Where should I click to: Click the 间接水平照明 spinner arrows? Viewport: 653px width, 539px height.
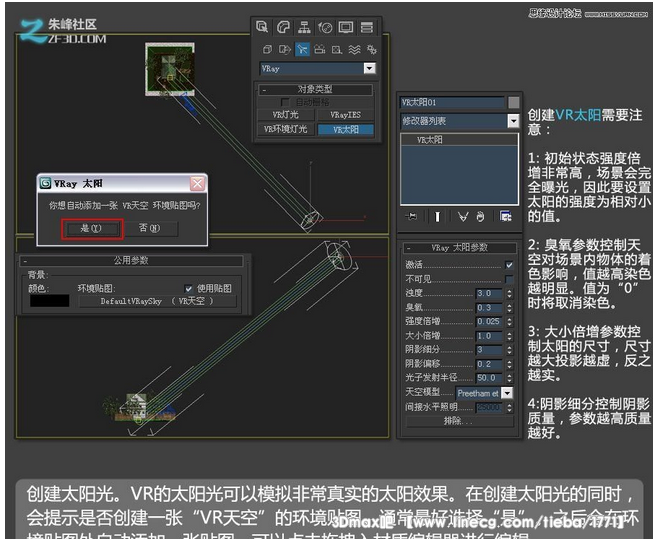point(509,407)
